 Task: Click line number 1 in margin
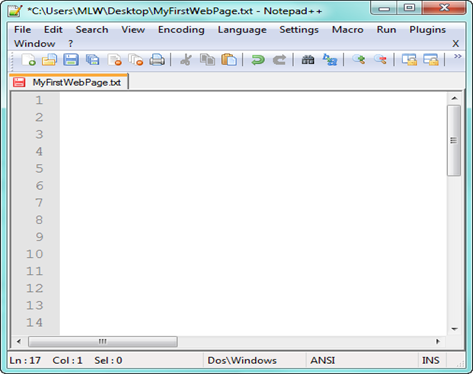(39, 100)
